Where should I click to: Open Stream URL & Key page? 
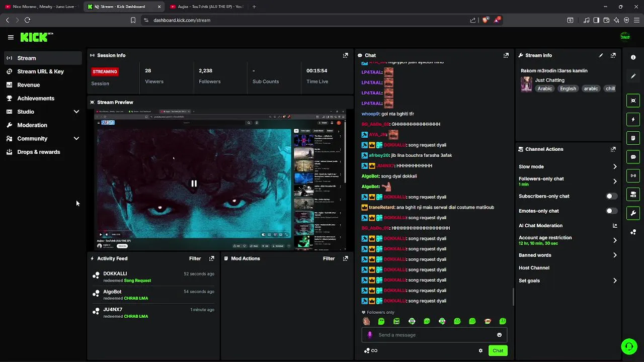(x=42, y=71)
